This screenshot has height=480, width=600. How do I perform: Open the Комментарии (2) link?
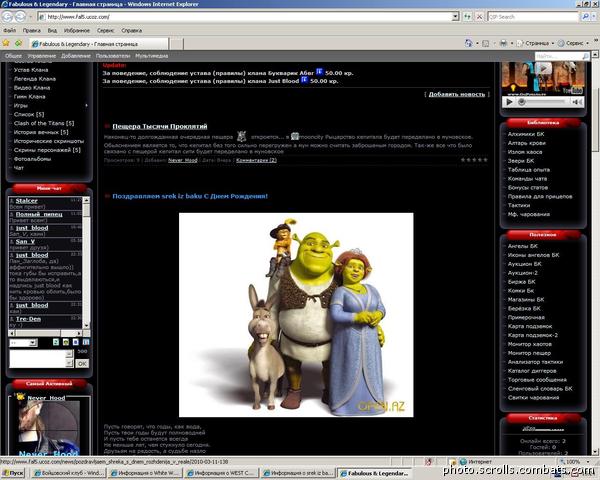(256, 160)
